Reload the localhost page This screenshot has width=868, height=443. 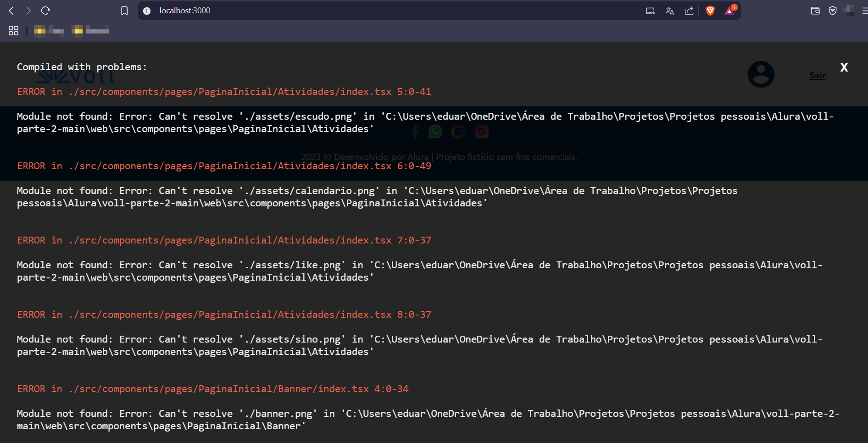click(45, 11)
